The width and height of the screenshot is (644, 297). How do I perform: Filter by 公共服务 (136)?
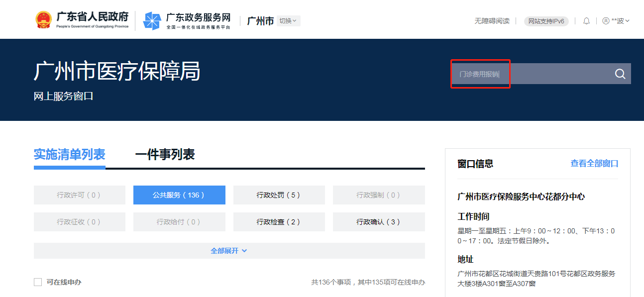pos(179,195)
